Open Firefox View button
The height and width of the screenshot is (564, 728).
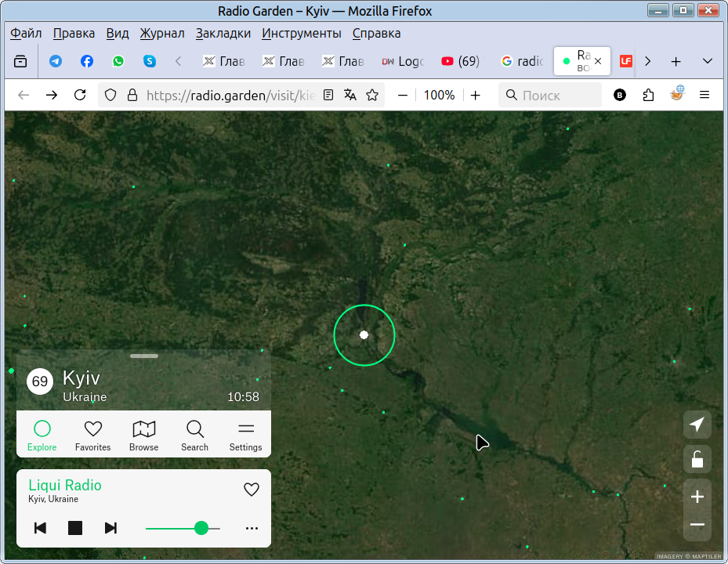[20, 61]
